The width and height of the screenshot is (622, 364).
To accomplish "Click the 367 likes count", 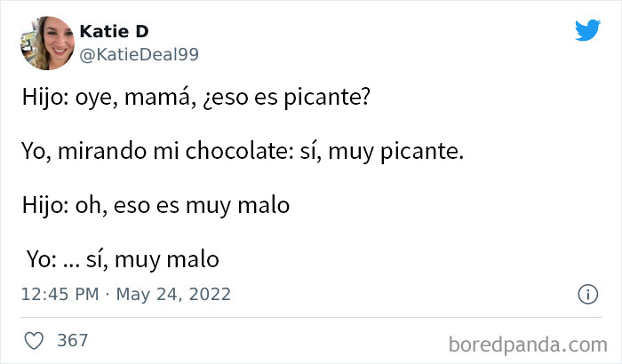I will click(x=72, y=341).
